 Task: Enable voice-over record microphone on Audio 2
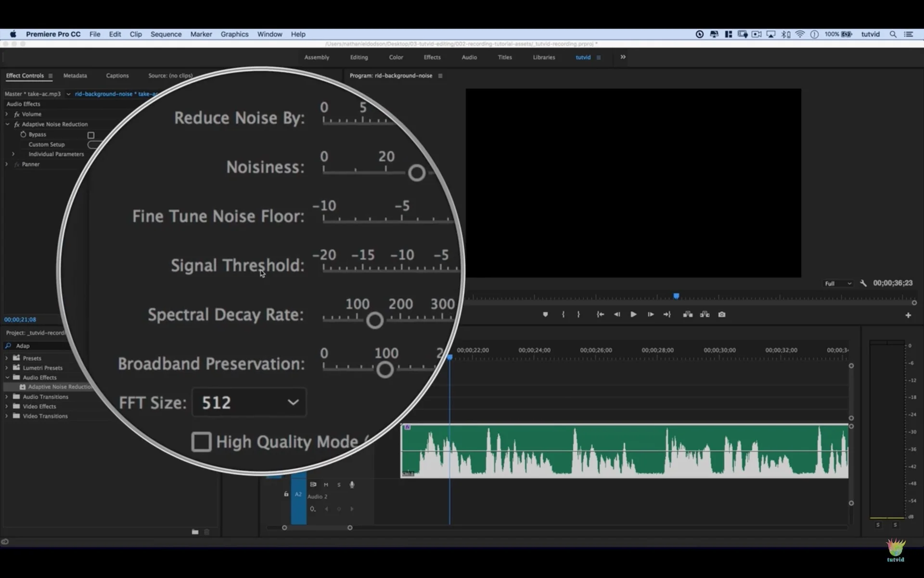point(352,485)
